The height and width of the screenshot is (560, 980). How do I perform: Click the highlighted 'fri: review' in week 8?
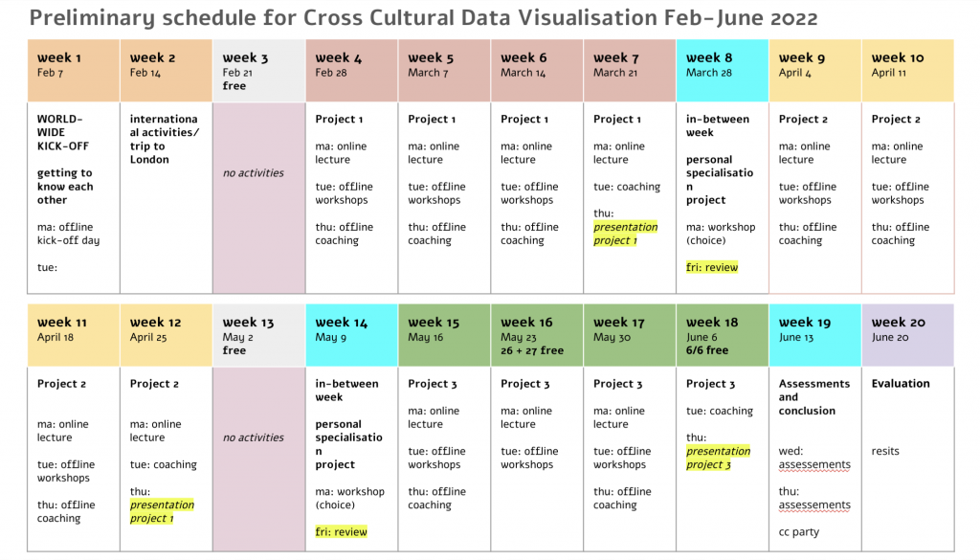tap(712, 267)
